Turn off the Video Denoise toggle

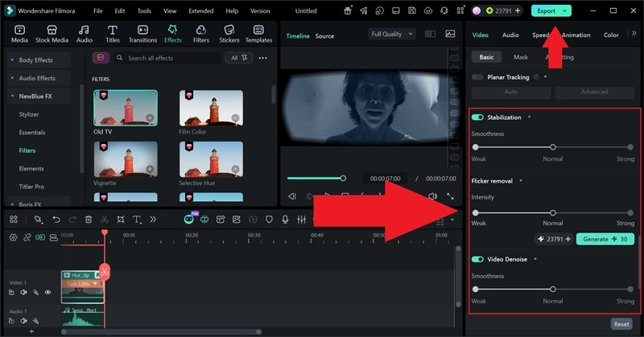click(477, 260)
